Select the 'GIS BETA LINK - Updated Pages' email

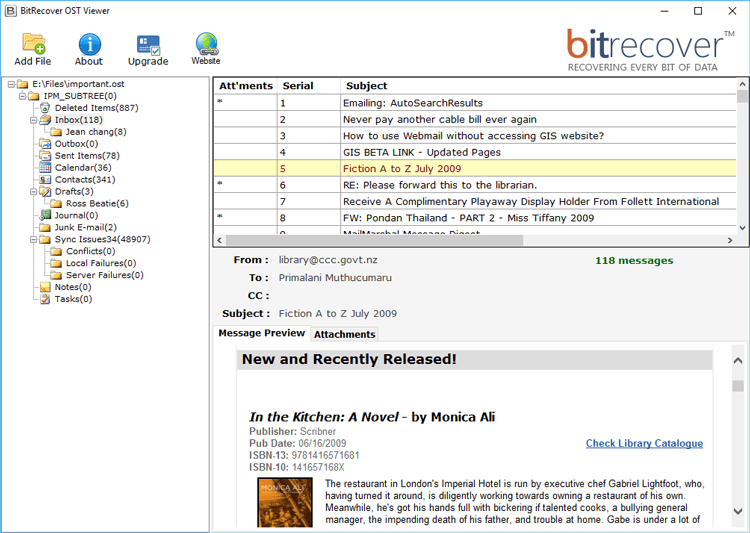coord(421,152)
